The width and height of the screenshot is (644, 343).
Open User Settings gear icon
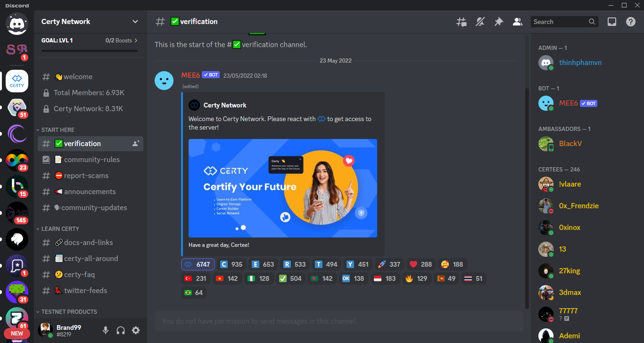click(136, 330)
